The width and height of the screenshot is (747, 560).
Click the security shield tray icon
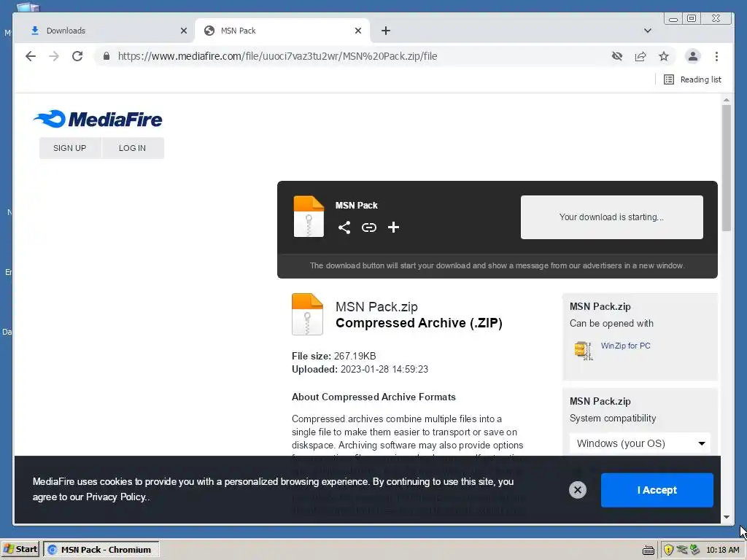[x=668, y=550]
